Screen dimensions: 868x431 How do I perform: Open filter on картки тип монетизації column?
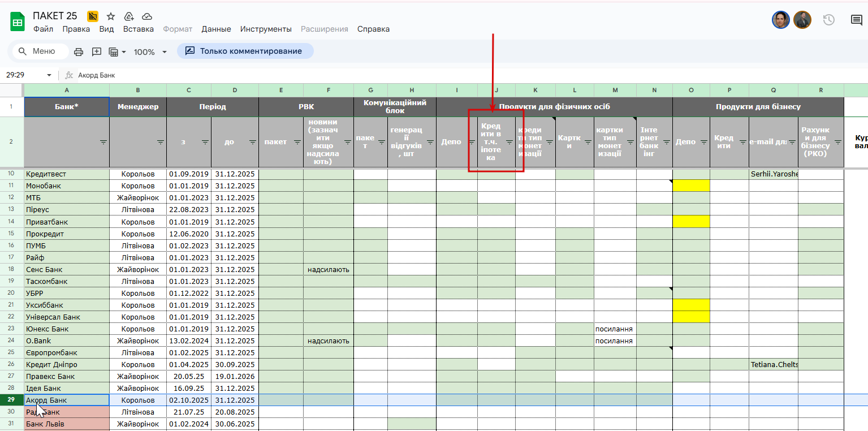pos(630,142)
